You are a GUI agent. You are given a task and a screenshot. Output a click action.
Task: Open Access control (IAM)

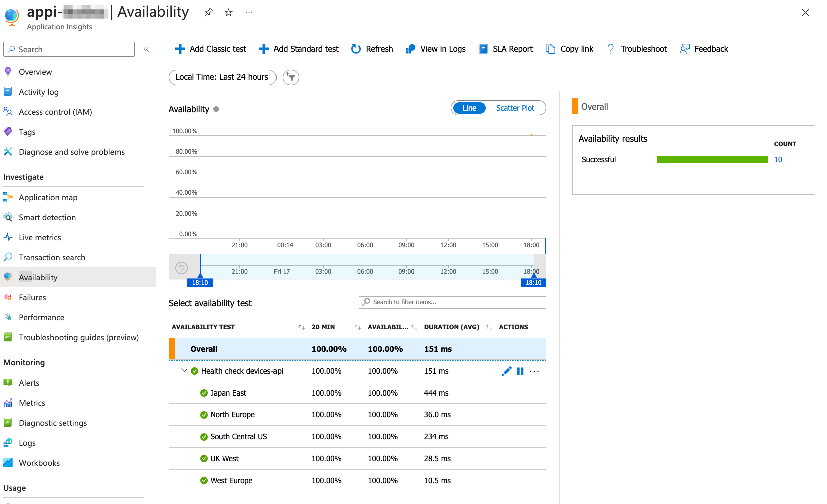[x=55, y=112]
